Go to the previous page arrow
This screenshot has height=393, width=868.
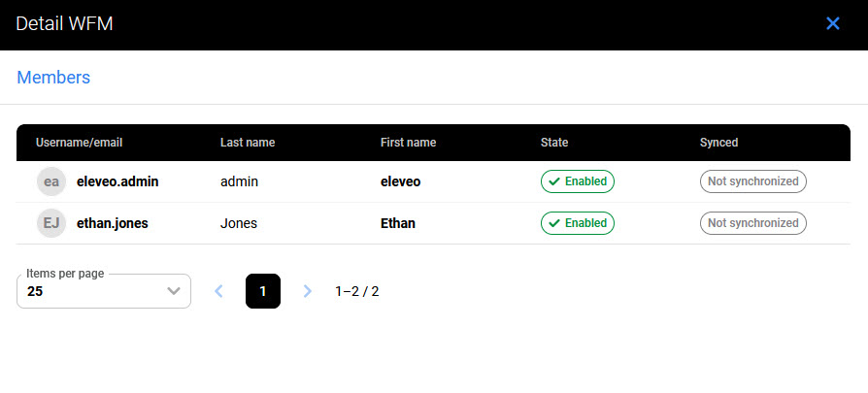pos(218,291)
